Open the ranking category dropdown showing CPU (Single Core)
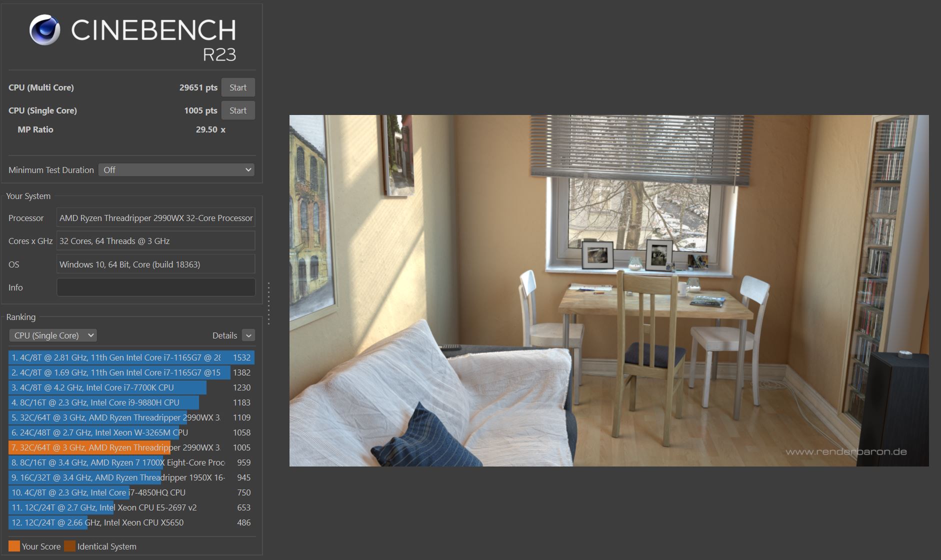 click(x=52, y=335)
